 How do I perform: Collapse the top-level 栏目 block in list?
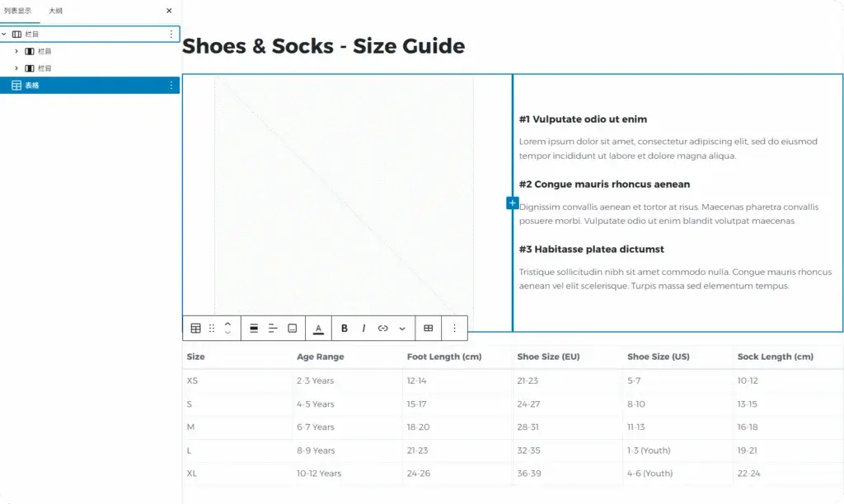(x=5, y=35)
